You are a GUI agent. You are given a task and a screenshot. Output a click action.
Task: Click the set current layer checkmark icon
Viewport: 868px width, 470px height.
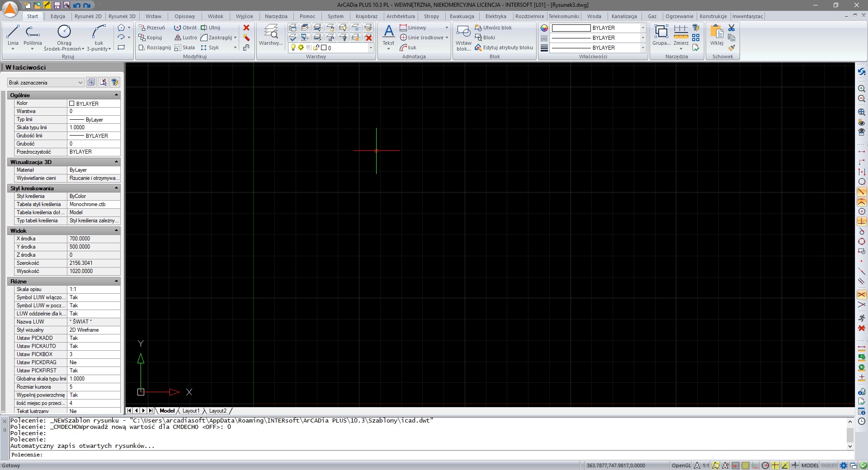pyautogui.click(x=293, y=38)
